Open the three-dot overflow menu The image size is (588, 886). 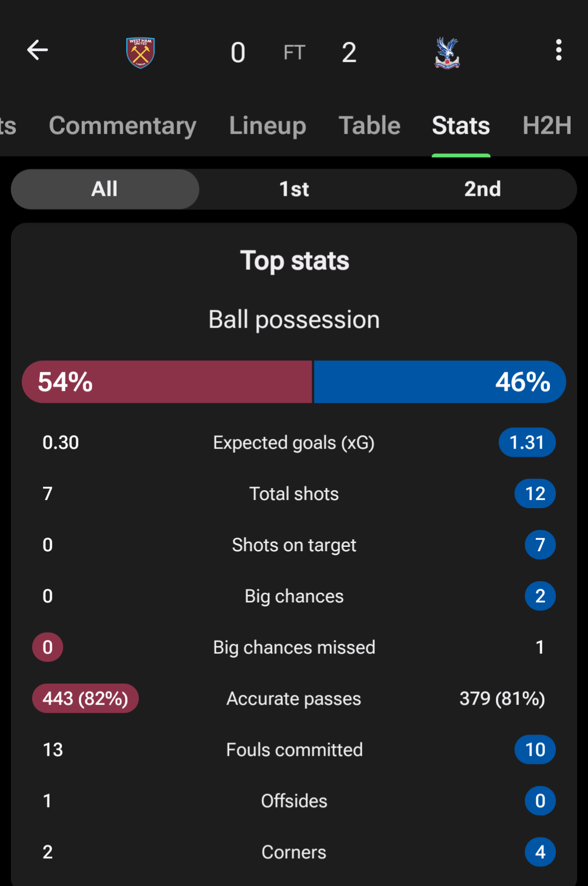[559, 50]
